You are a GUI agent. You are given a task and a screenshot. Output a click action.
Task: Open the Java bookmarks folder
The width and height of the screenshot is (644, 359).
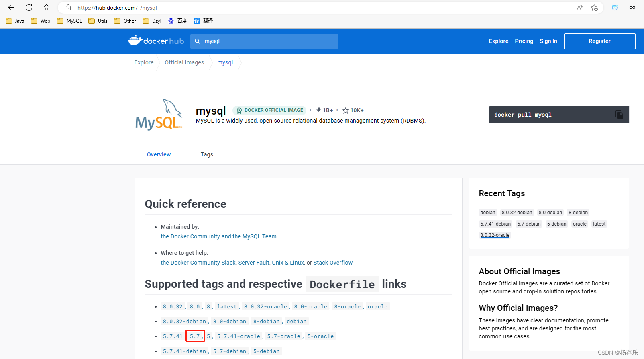point(15,21)
